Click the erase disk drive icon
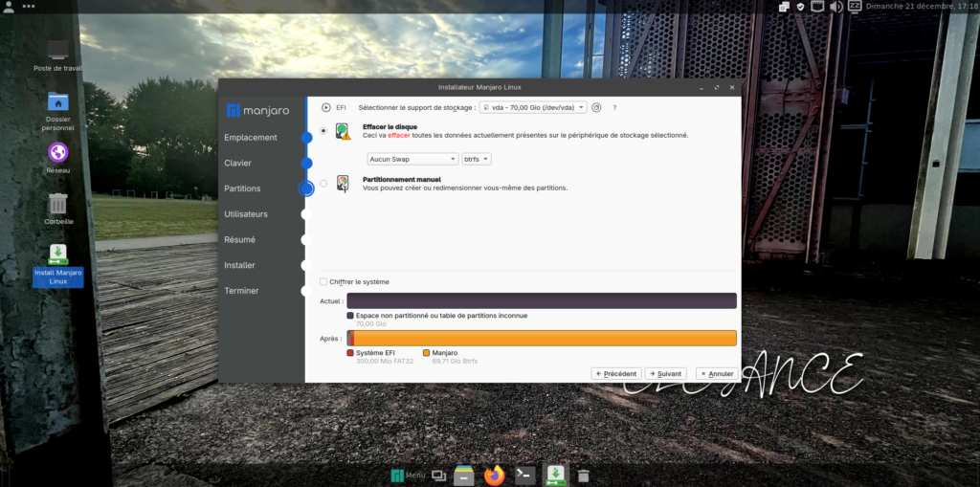The image size is (980, 487). pyautogui.click(x=344, y=131)
